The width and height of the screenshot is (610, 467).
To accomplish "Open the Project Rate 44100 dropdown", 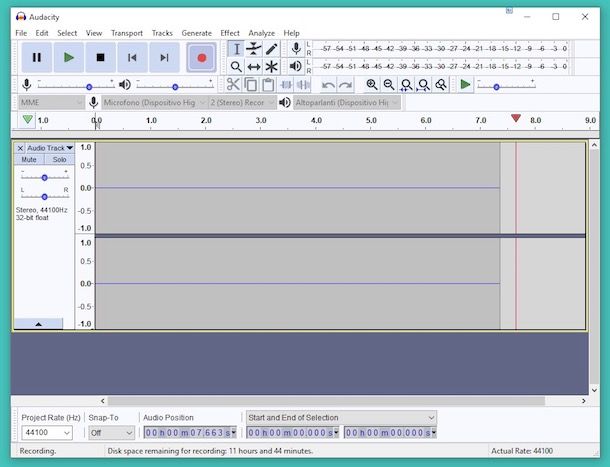I will pos(47,433).
